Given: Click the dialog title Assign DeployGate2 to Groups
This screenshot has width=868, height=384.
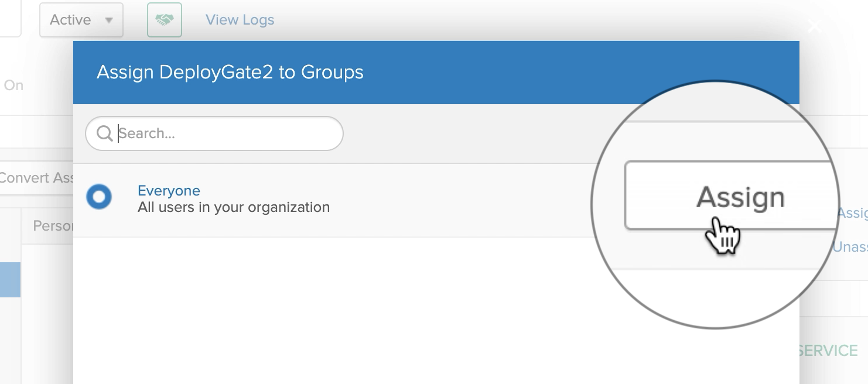Looking at the screenshot, I should [230, 72].
